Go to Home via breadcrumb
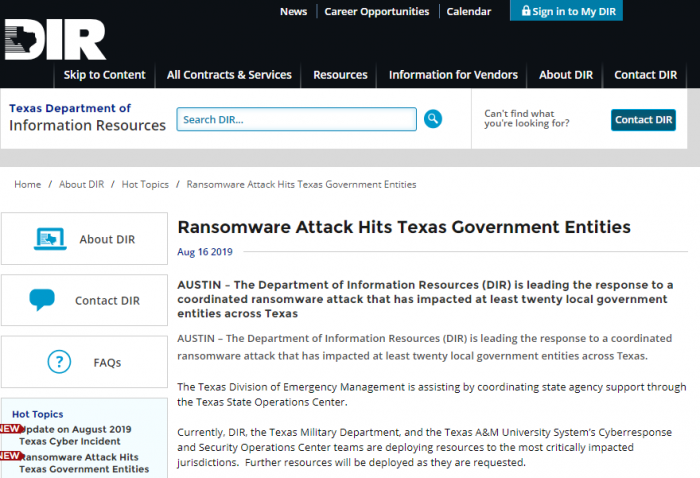 coord(28,185)
